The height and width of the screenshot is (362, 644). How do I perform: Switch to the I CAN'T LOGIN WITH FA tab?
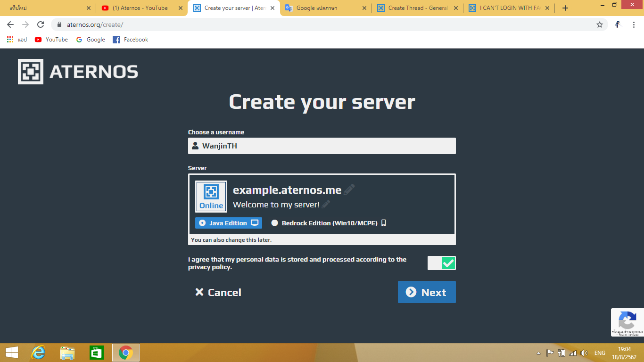[x=508, y=8]
